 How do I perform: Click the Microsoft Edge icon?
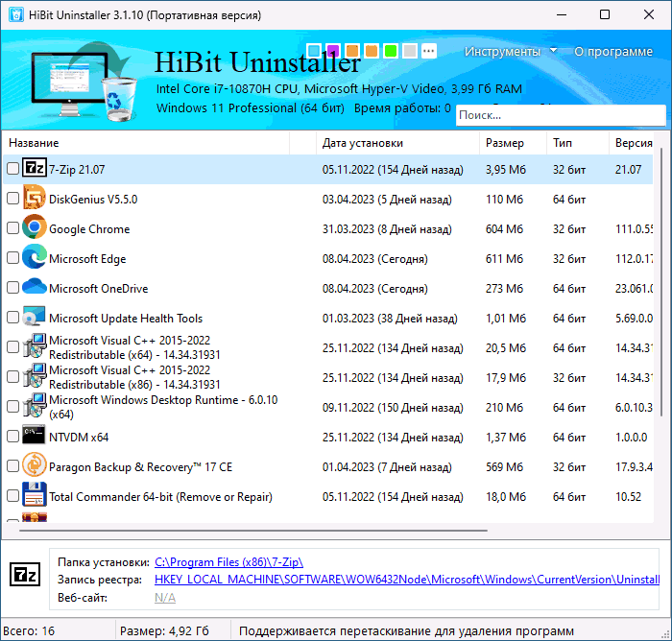(x=35, y=257)
